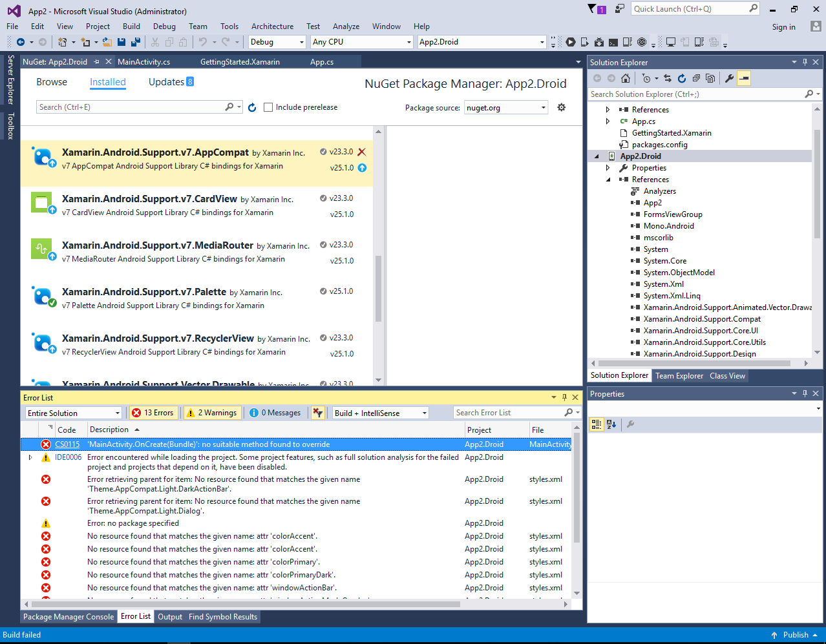Open the Architecture menu

(x=272, y=26)
